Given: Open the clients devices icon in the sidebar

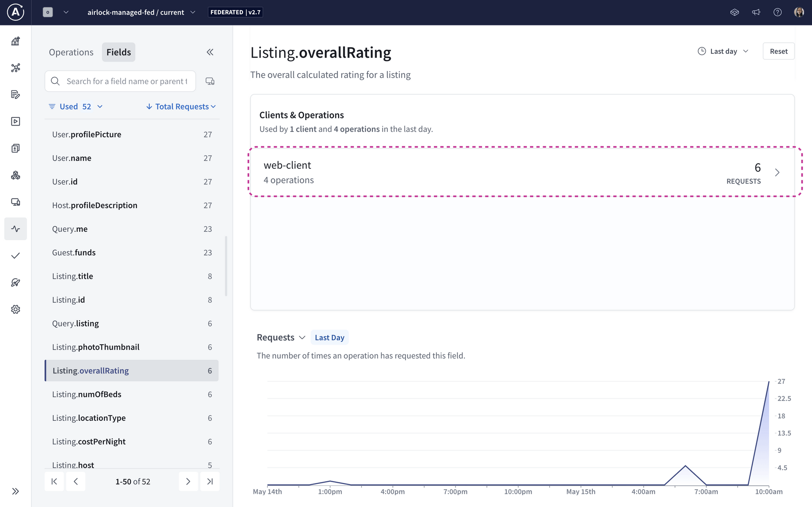Looking at the screenshot, I should (16, 202).
